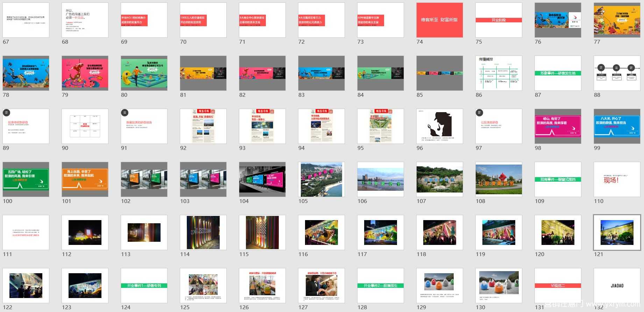Select slide thumbnail 72
The image size is (644, 312).
[x=321, y=20]
